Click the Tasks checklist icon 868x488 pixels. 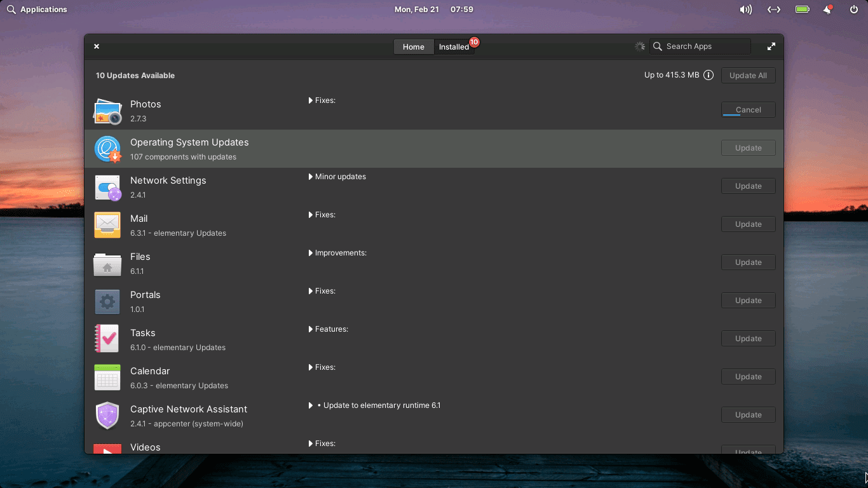point(107,339)
